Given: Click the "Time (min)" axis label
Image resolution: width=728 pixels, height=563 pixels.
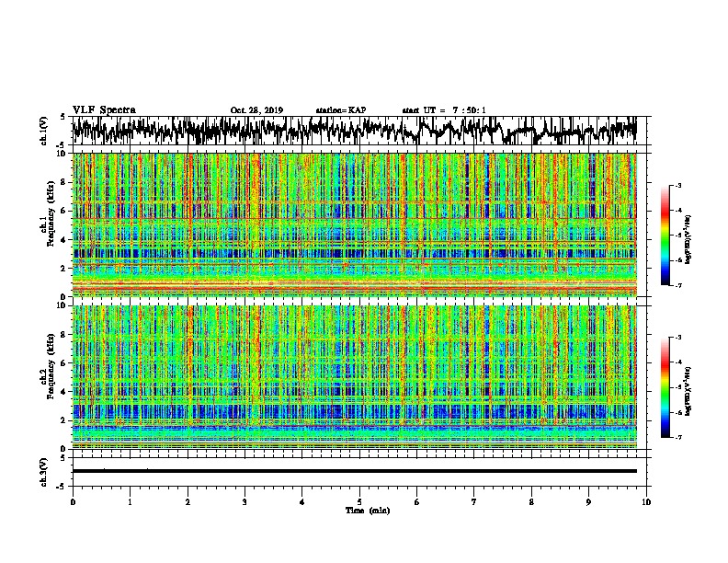Looking at the screenshot, I should pos(368,511).
